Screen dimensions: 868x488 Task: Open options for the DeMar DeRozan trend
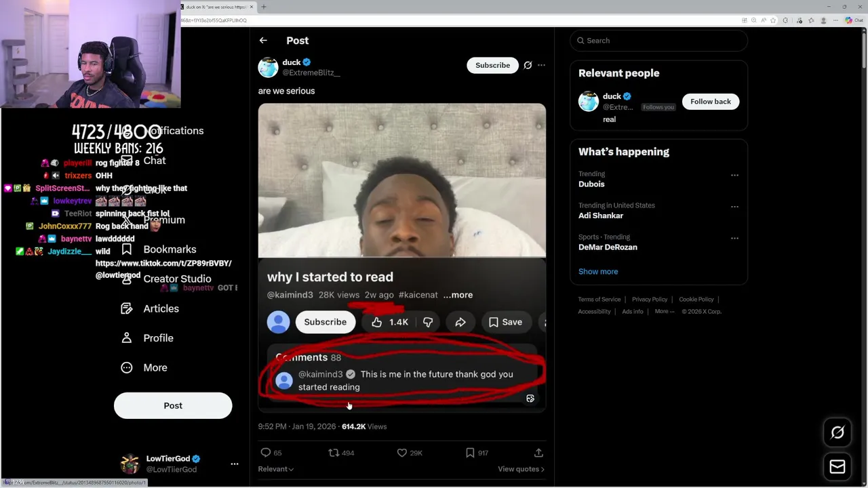tap(734, 239)
